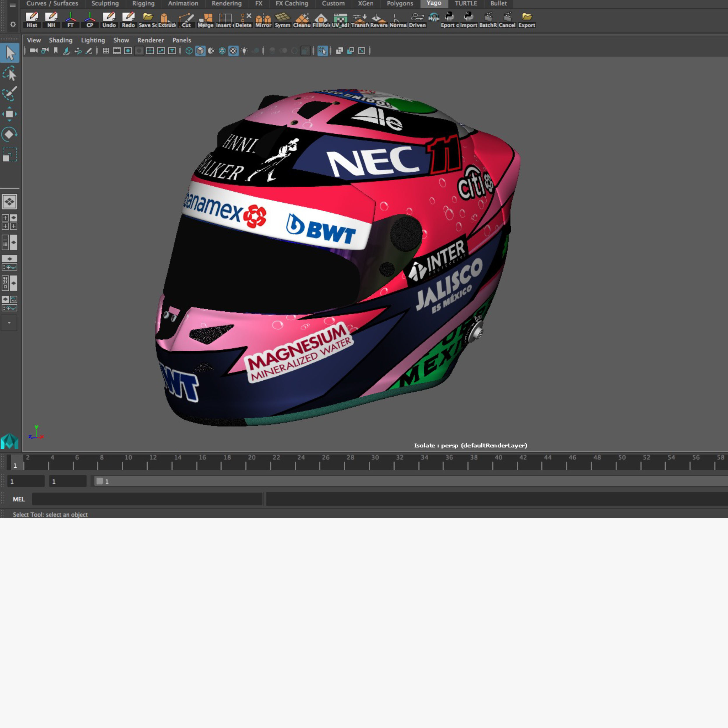Expand the panel layout dropdown arrow
This screenshot has height=728, width=728.
9,323
